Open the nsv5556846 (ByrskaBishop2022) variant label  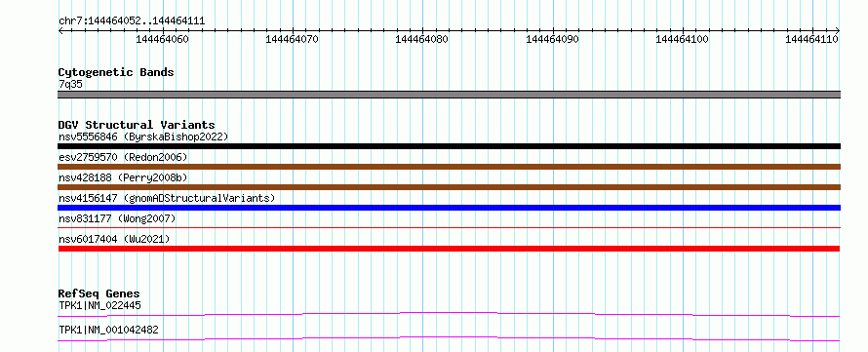143,137
